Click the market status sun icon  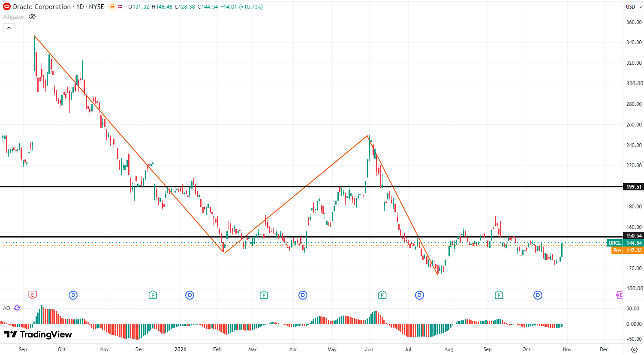[x=112, y=6]
